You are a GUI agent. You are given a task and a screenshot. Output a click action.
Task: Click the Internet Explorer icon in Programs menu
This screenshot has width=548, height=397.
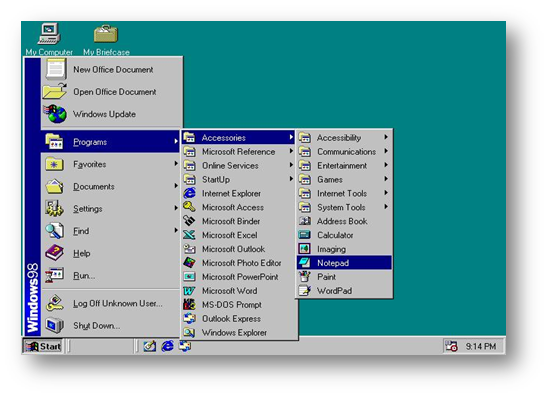point(189,193)
